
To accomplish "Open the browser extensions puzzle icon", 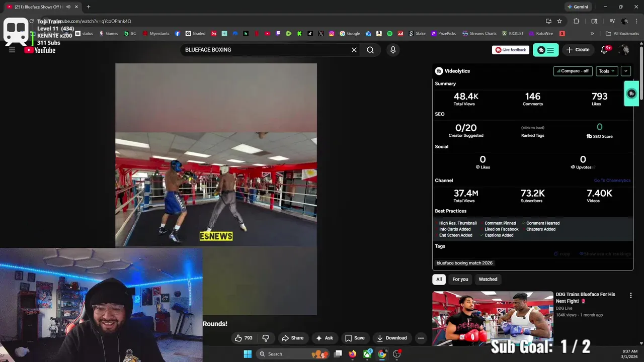I will click(x=577, y=21).
